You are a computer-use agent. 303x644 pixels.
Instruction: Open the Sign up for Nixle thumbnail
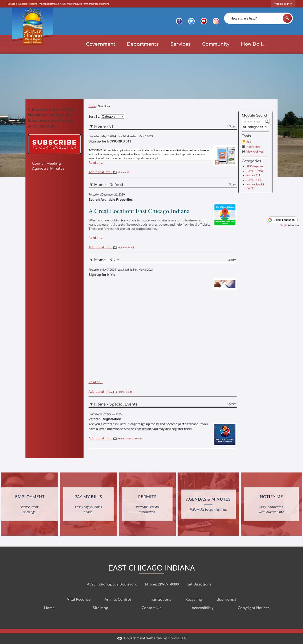click(x=225, y=284)
